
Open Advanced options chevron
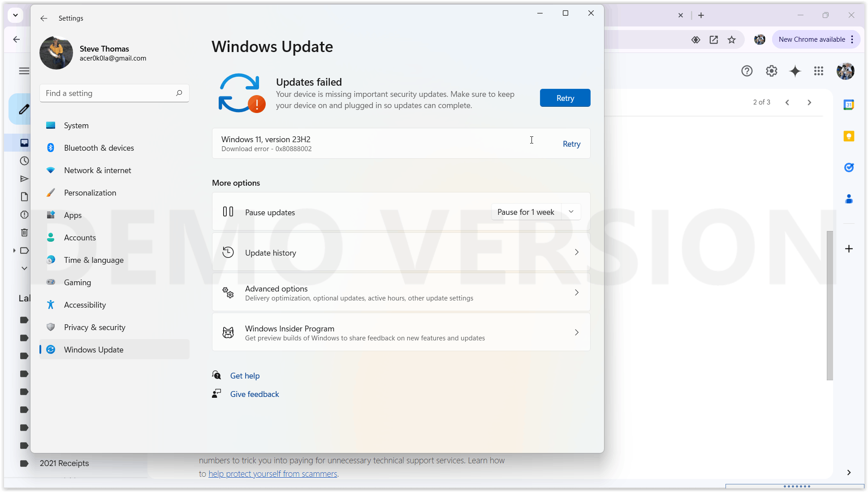coord(576,292)
